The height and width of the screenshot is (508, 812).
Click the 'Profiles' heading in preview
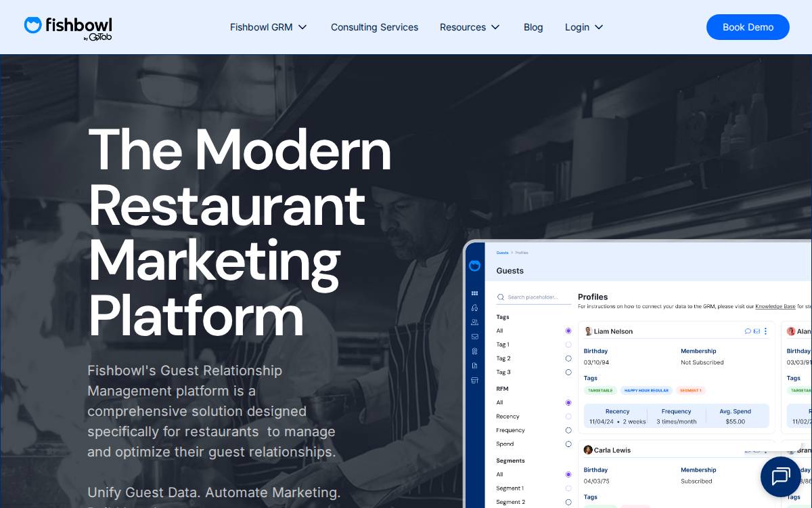click(x=593, y=297)
